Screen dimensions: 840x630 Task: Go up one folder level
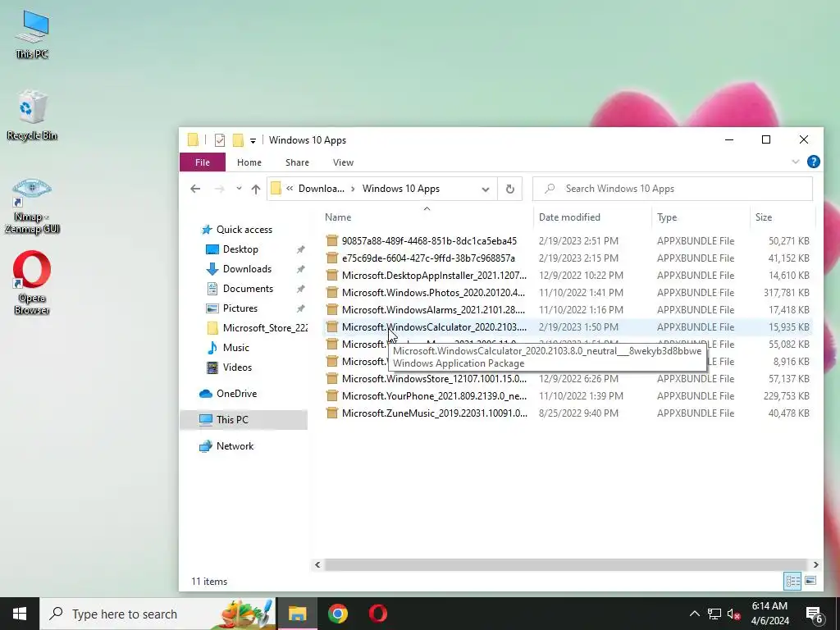pos(256,189)
